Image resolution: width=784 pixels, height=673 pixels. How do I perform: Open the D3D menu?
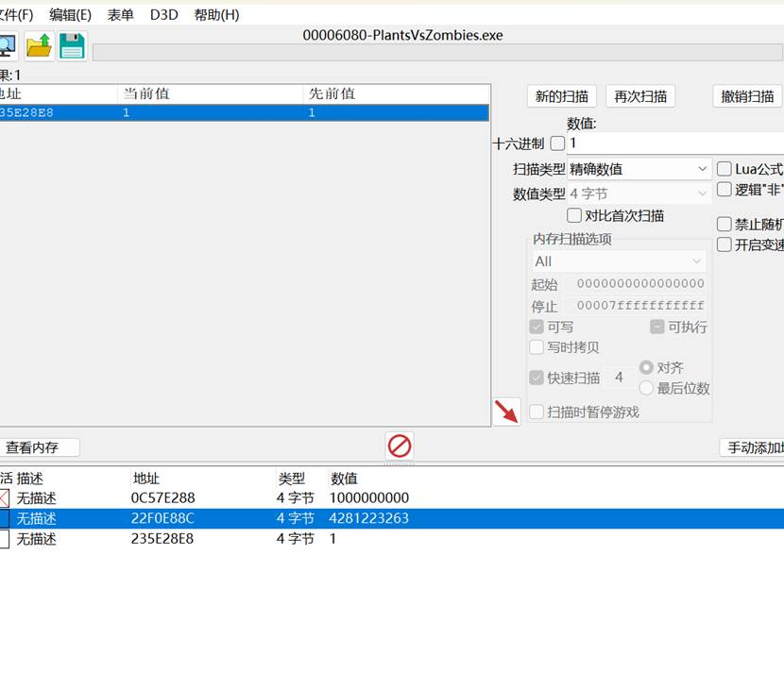click(164, 15)
